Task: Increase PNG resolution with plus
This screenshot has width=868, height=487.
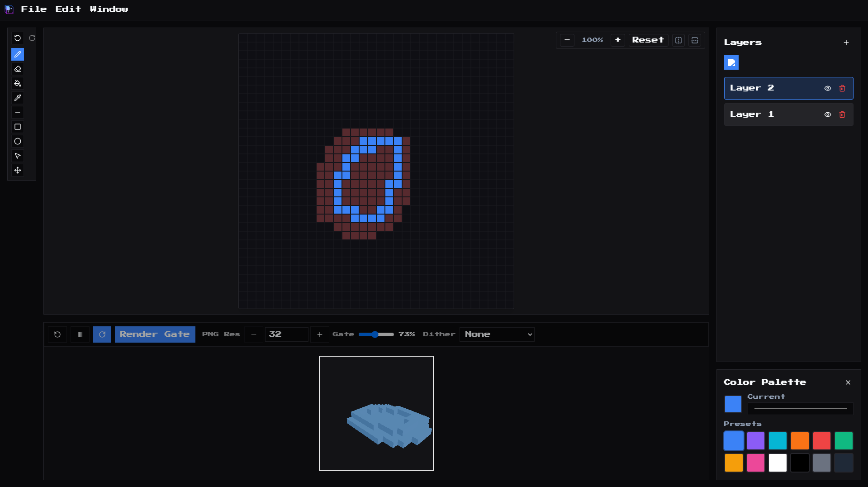Action: click(x=320, y=334)
